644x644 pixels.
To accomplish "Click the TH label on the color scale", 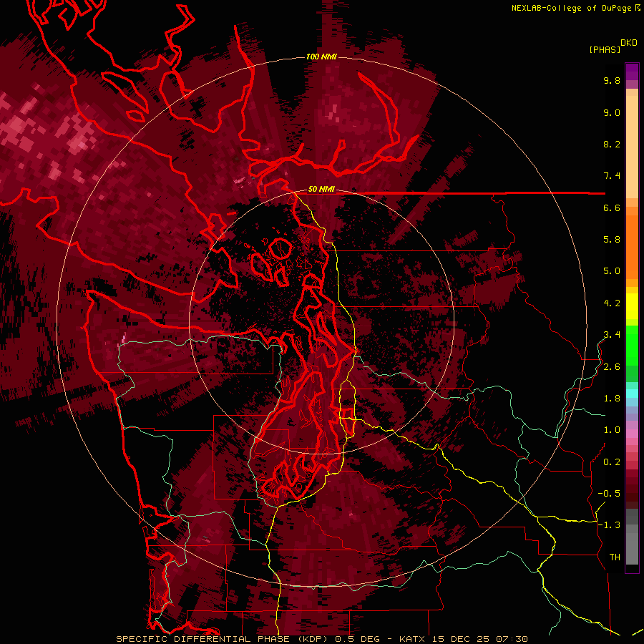I will click(615, 557).
